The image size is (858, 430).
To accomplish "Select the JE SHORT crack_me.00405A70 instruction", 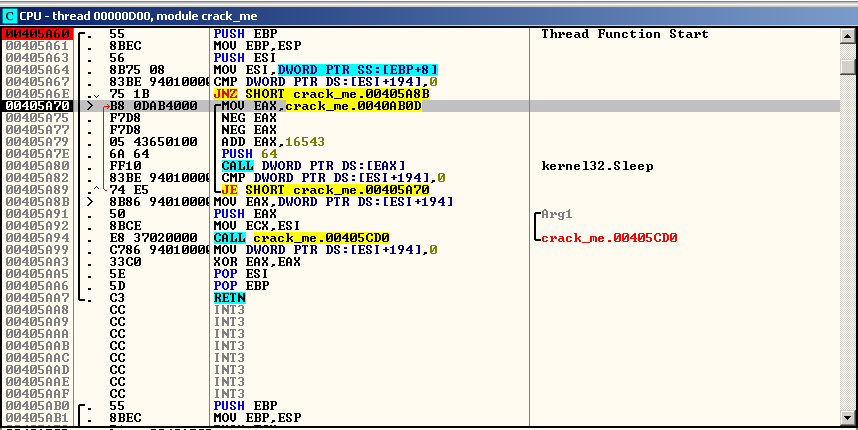I will tap(312, 189).
